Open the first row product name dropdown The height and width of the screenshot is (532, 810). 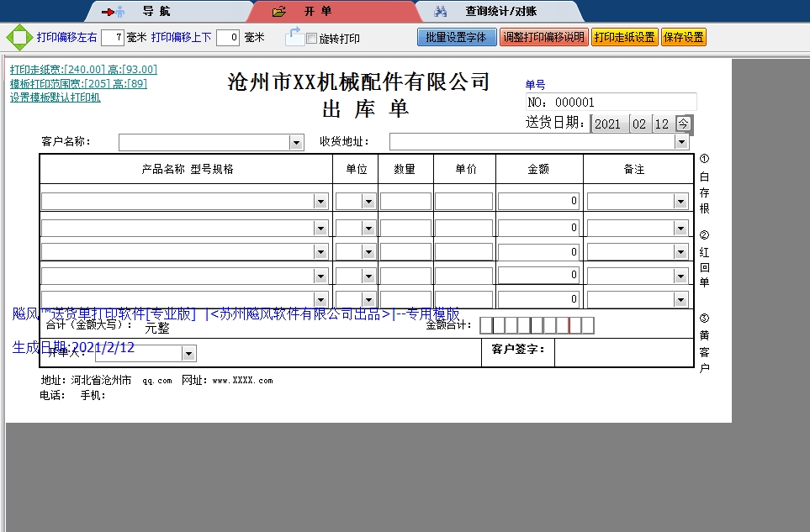tap(320, 202)
